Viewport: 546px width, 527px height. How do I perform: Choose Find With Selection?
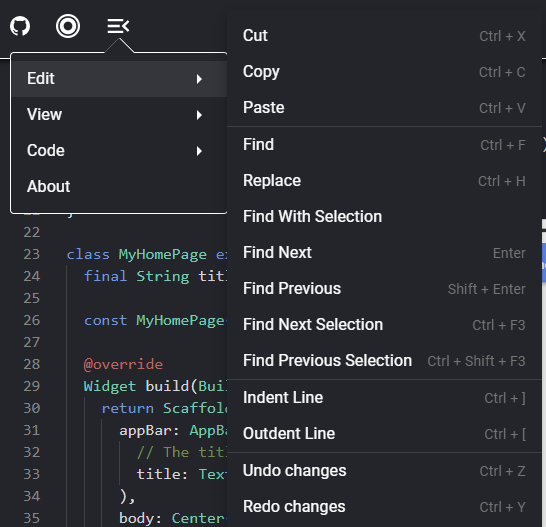point(384,217)
